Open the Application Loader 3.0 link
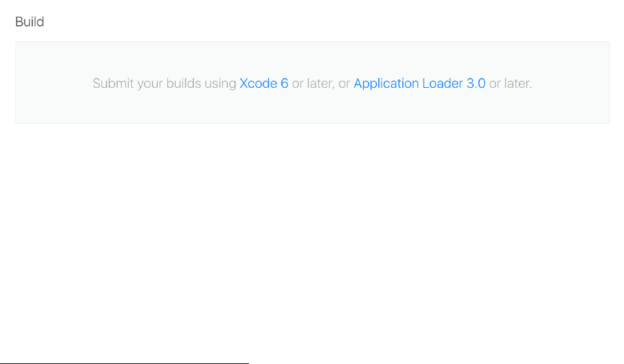624x364 pixels. tap(420, 84)
